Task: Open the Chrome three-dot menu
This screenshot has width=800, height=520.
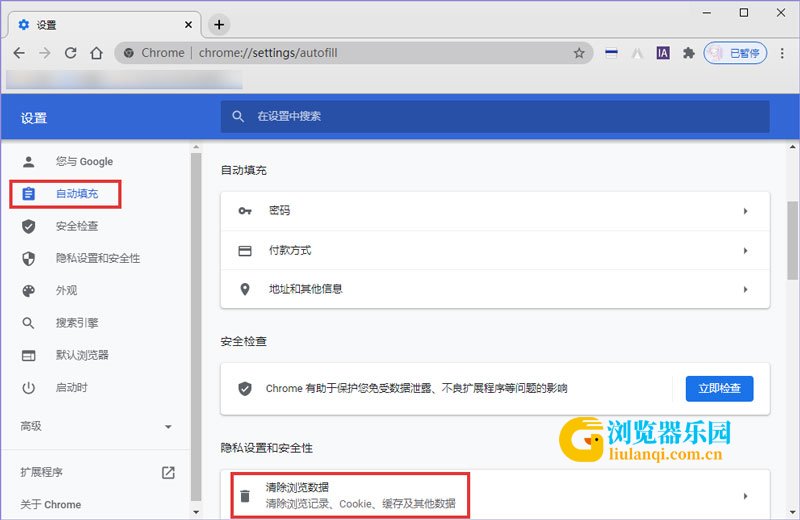Action: (x=782, y=53)
